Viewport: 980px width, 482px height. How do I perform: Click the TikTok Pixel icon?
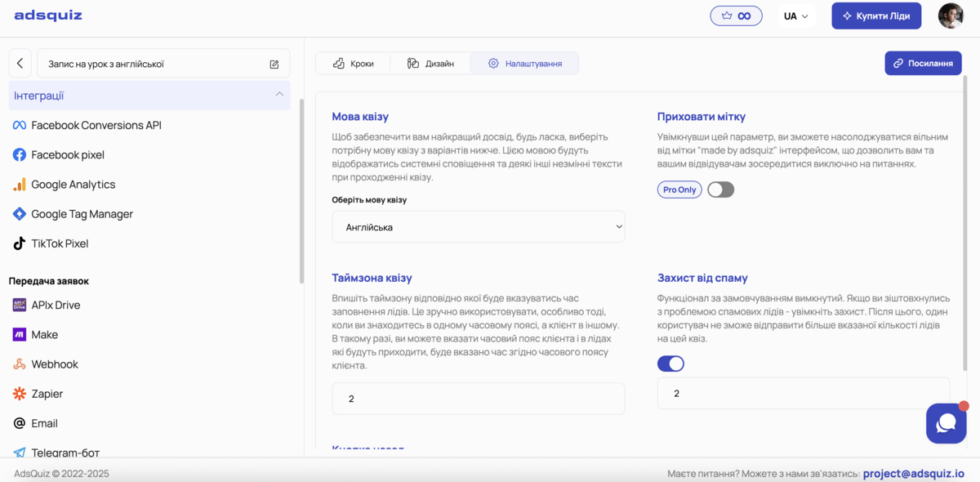tap(20, 243)
